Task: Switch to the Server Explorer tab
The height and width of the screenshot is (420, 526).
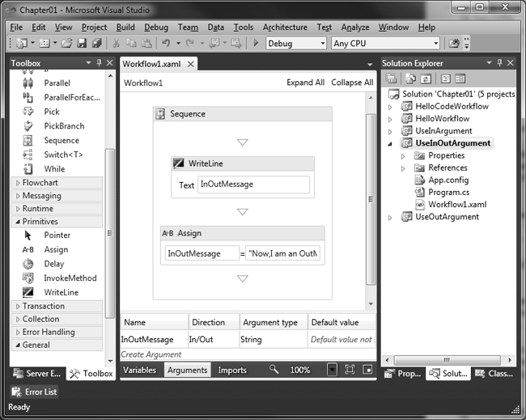Action: coord(37,373)
